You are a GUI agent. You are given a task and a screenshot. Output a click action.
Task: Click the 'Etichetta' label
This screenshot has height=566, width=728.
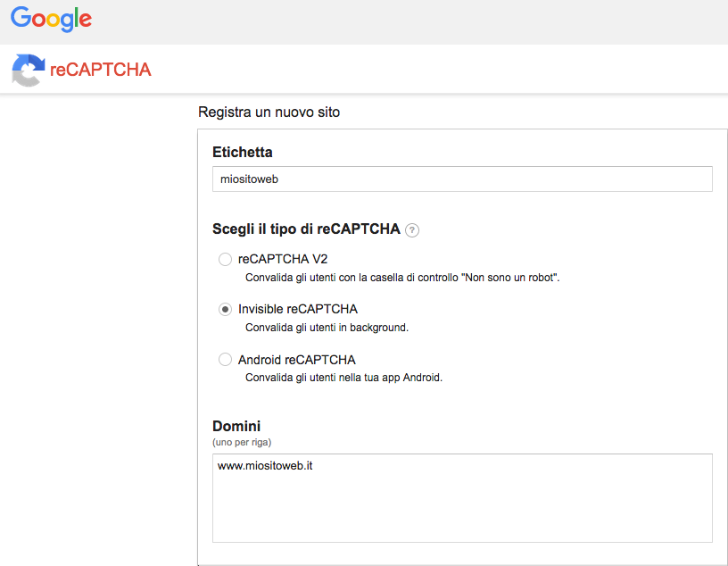tap(243, 152)
